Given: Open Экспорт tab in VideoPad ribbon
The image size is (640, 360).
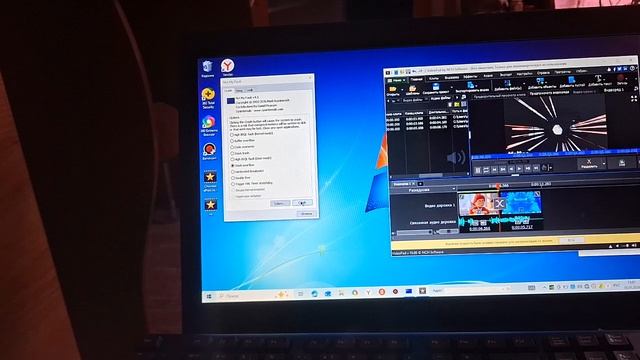Looking at the screenshot, I should 506,75.
